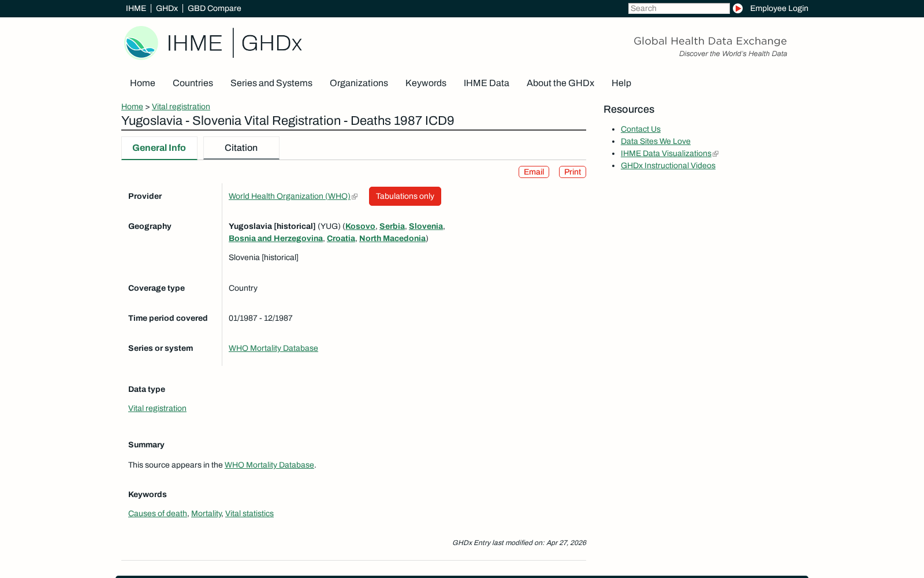Select the General Info tab
Image resolution: width=924 pixels, height=578 pixels.
pyautogui.click(x=159, y=148)
